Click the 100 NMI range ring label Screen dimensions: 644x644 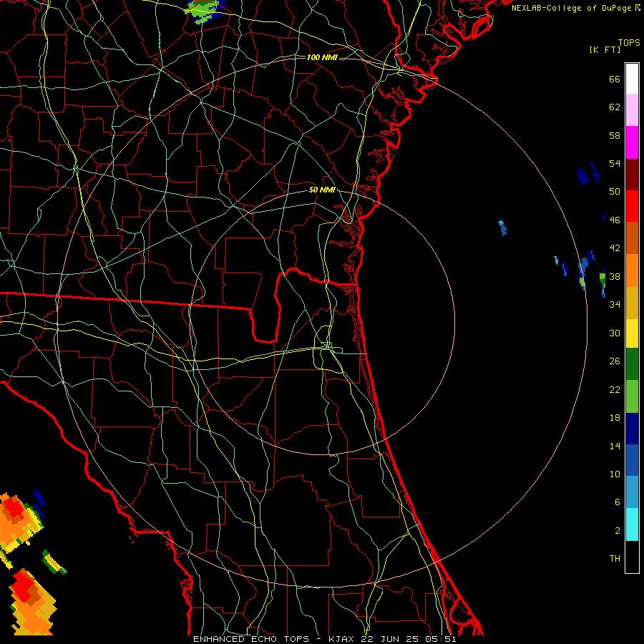[x=322, y=57]
